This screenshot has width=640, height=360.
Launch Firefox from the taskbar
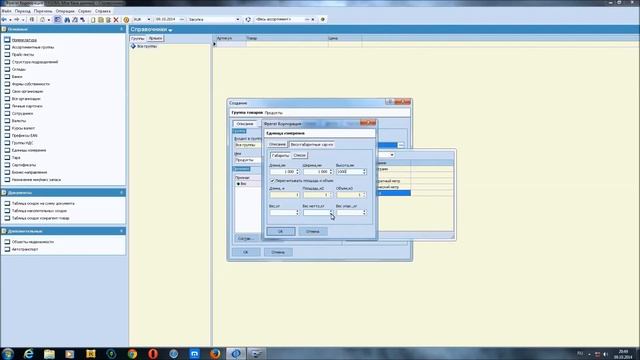[x=215, y=353]
